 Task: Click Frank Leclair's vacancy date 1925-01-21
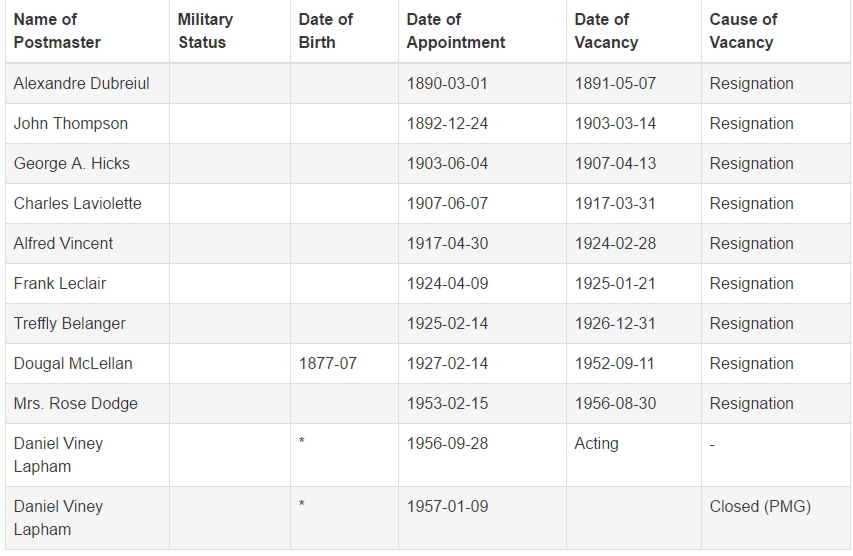pyautogui.click(x=615, y=283)
